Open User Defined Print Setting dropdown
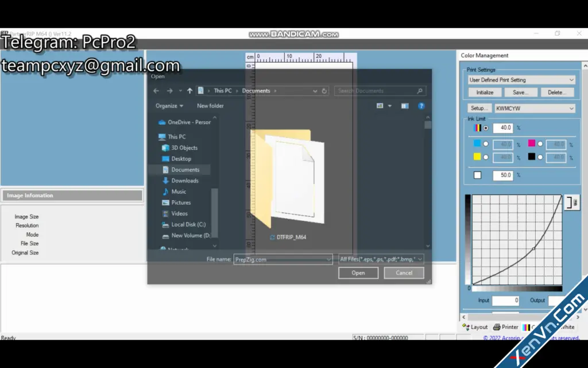This screenshot has height=368, width=588. tap(521, 80)
